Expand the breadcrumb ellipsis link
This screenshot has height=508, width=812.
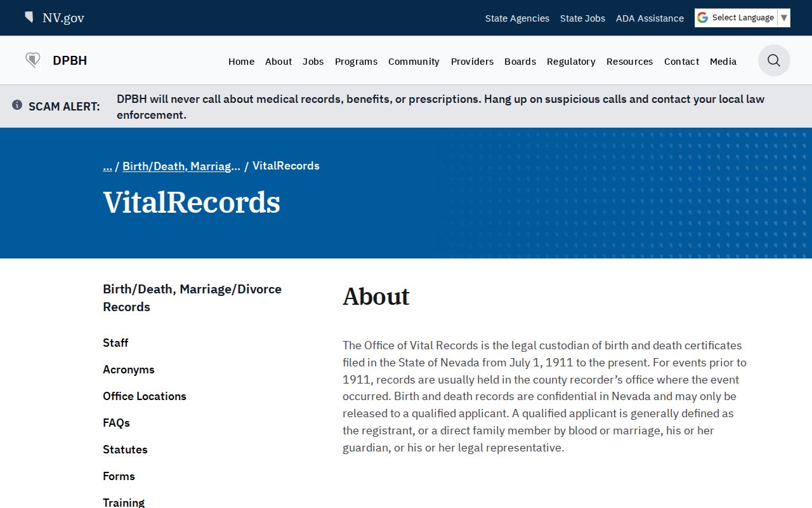[107, 166]
